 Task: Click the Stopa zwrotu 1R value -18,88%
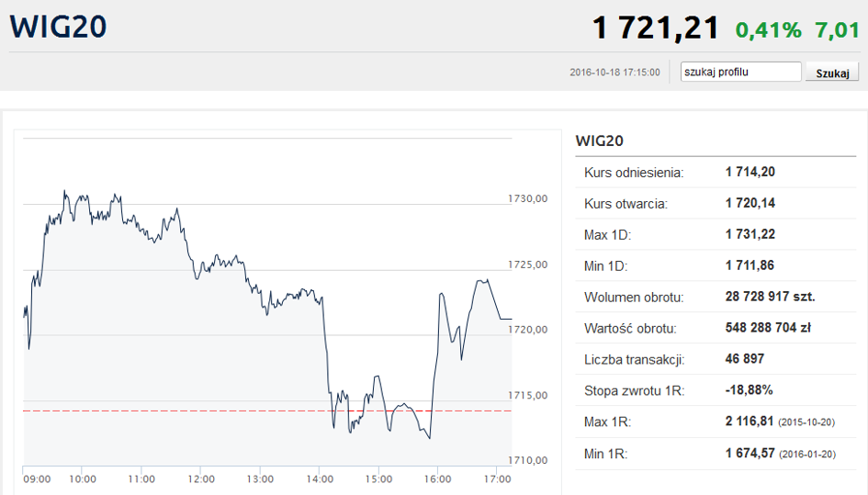(x=749, y=390)
